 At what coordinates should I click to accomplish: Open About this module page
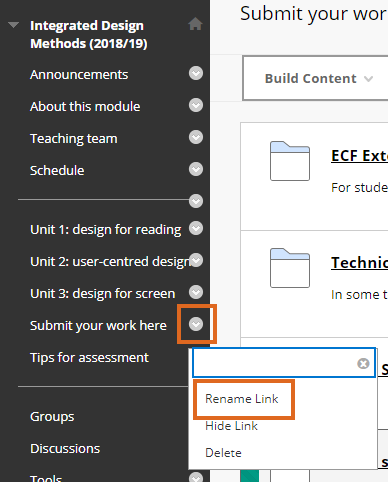(x=85, y=106)
